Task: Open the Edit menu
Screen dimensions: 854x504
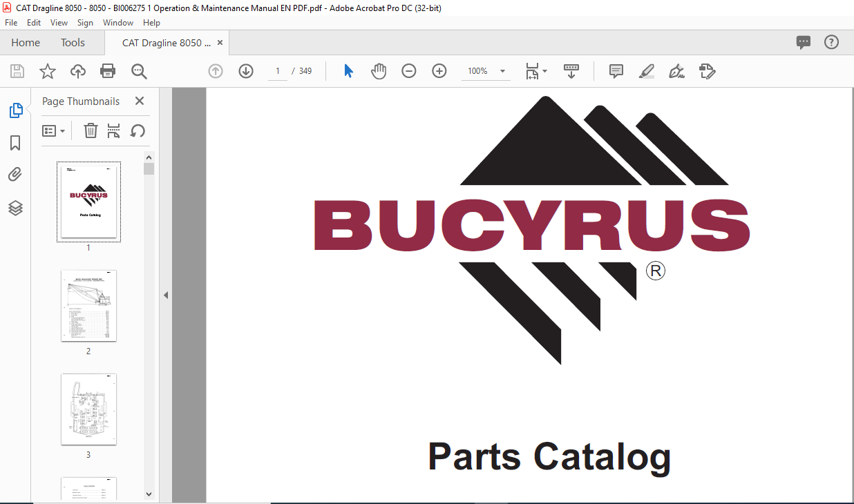Action: tap(34, 23)
